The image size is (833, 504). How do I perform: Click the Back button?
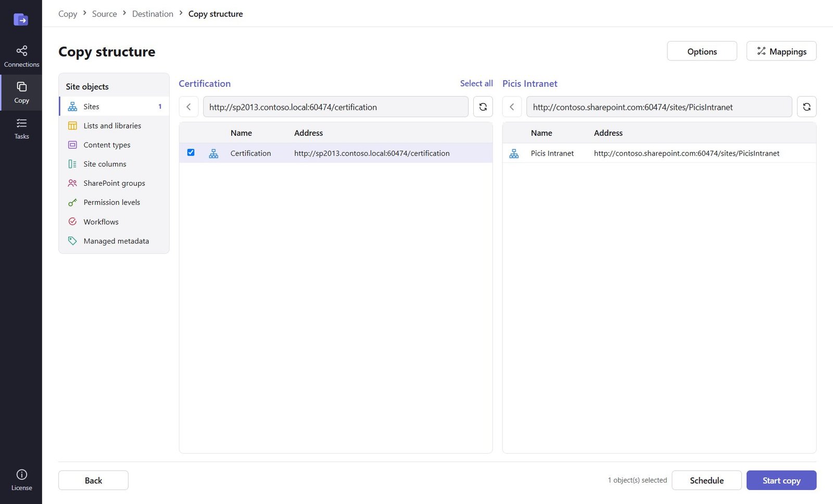pos(93,480)
